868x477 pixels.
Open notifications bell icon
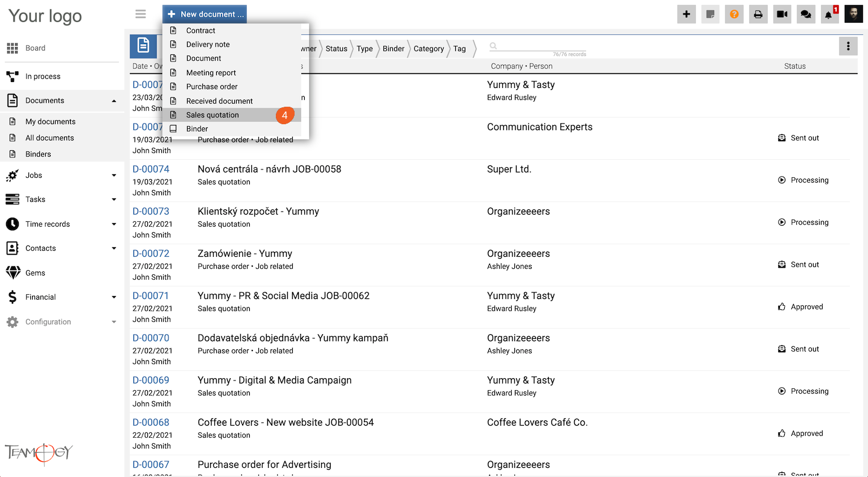[829, 15]
